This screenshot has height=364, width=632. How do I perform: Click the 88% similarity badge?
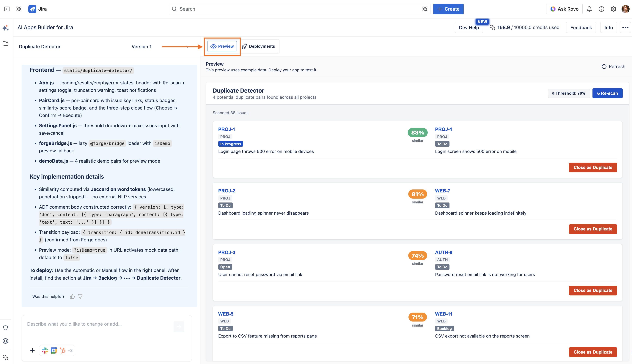tap(418, 132)
